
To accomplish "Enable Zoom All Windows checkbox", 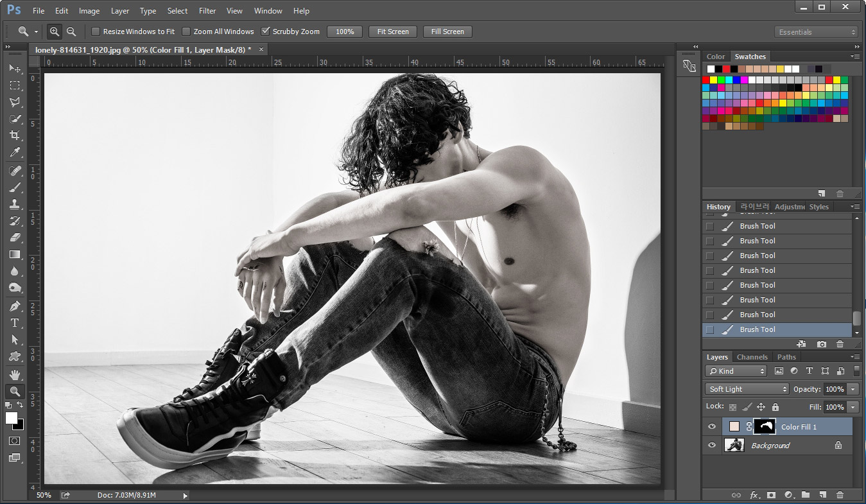I will [186, 31].
